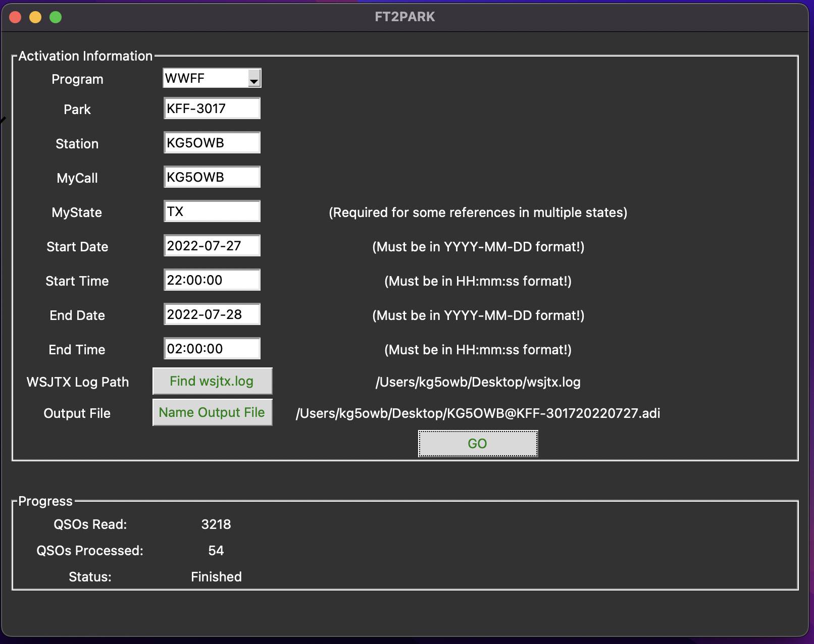Screen dimensions: 814x644
Task: Open the Program dropdown showing WWFF
Action: tap(212, 78)
